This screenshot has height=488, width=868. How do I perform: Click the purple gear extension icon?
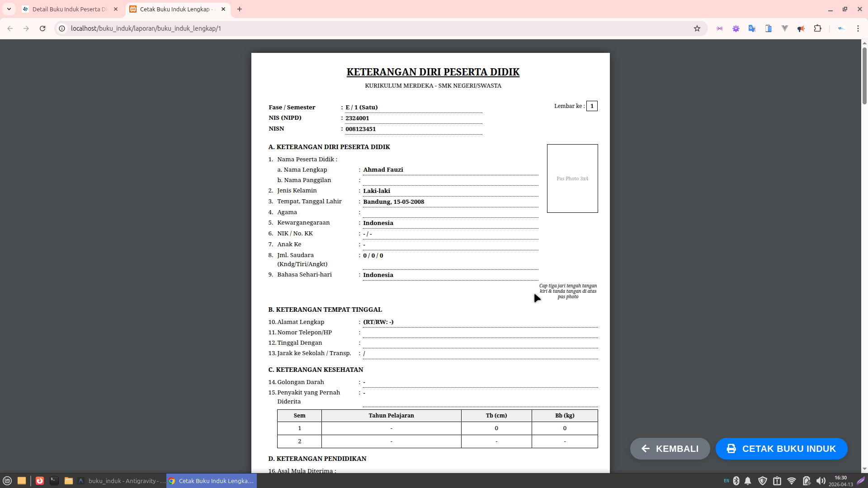point(736,28)
